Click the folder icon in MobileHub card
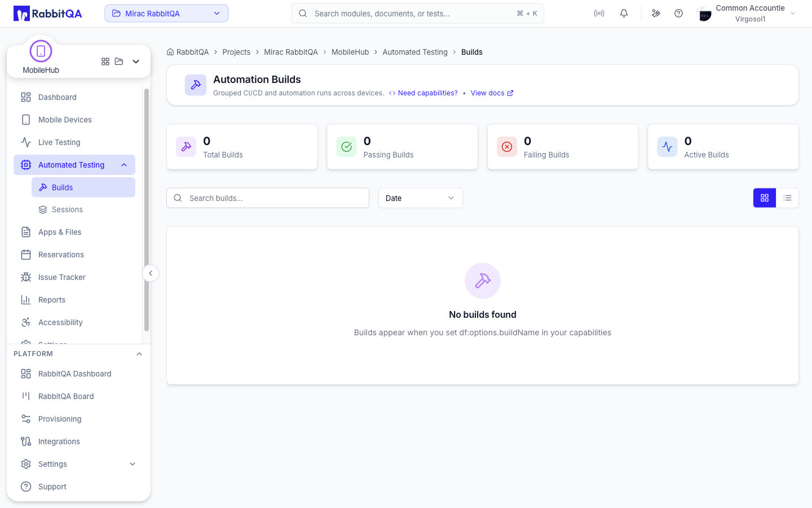The image size is (812, 508). pyautogui.click(x=119, y=62)
